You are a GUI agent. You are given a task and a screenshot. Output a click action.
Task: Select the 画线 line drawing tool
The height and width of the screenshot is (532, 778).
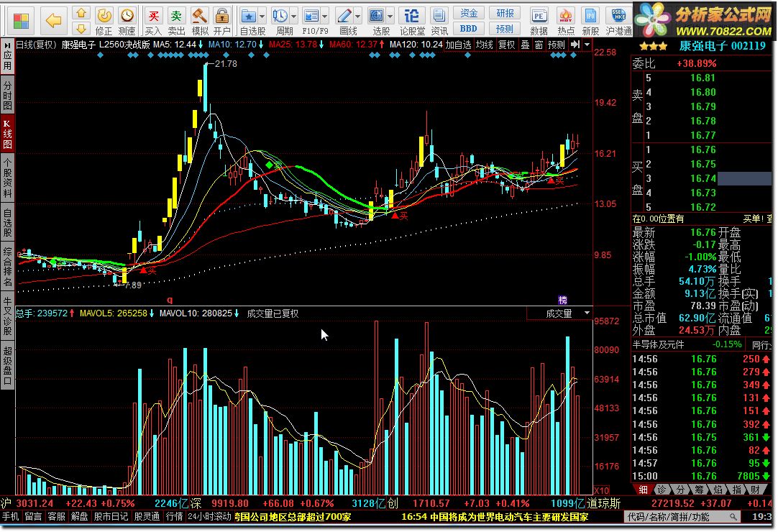point(345,17)
